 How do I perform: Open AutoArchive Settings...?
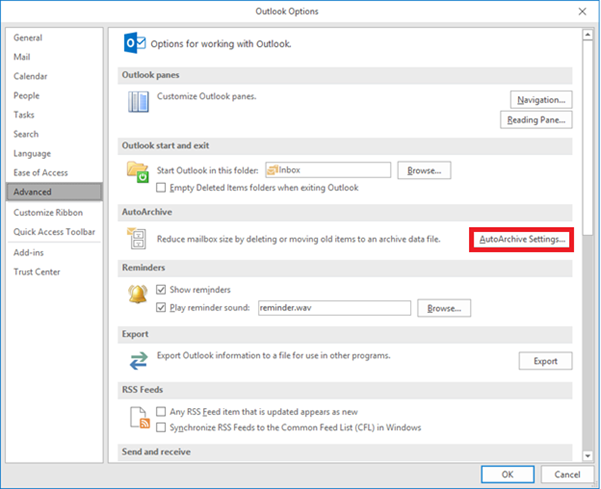click(x=522, y=239)
